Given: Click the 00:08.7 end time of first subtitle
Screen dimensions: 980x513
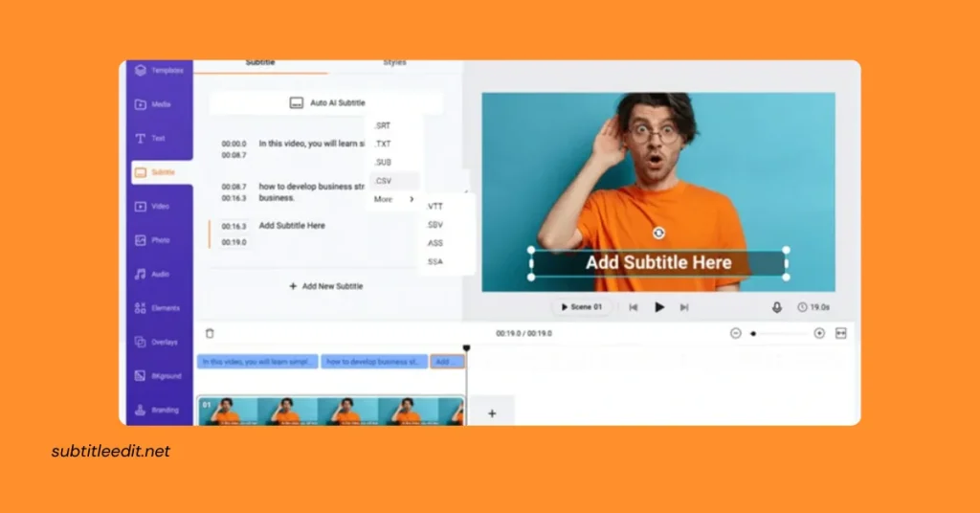Looking at the screenshot, I should [234, 155].
